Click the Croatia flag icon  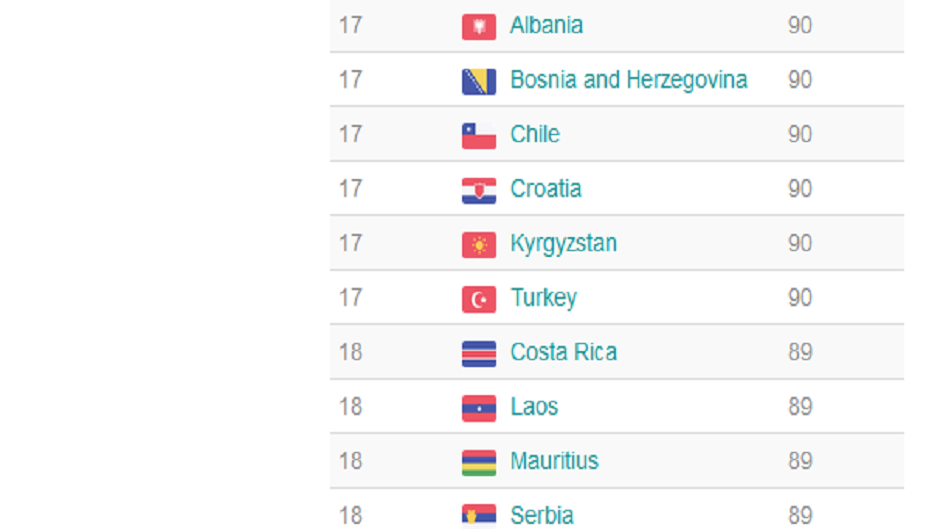(x=479, y=190)
